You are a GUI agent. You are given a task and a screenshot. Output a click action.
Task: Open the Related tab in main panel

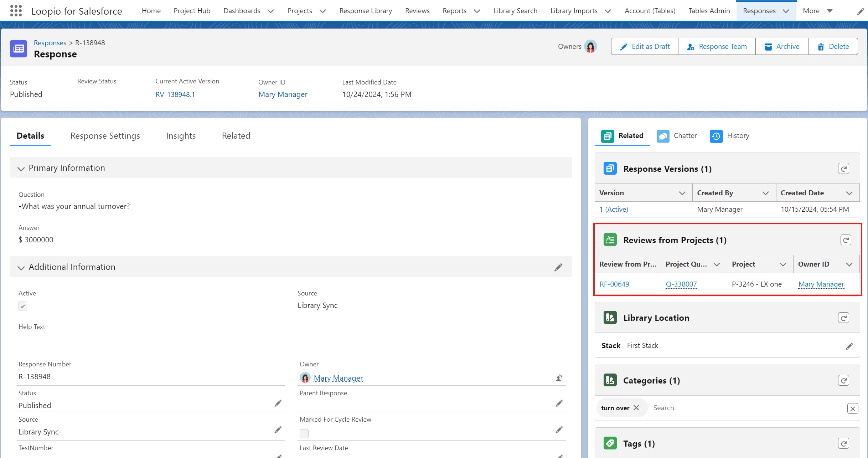pos(236,136)
